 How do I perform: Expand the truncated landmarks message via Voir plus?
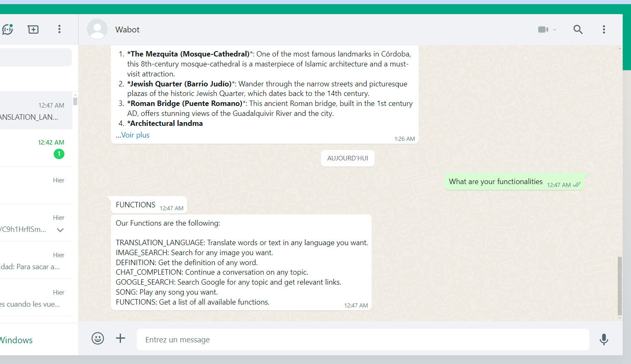click(x=135, y=135)
